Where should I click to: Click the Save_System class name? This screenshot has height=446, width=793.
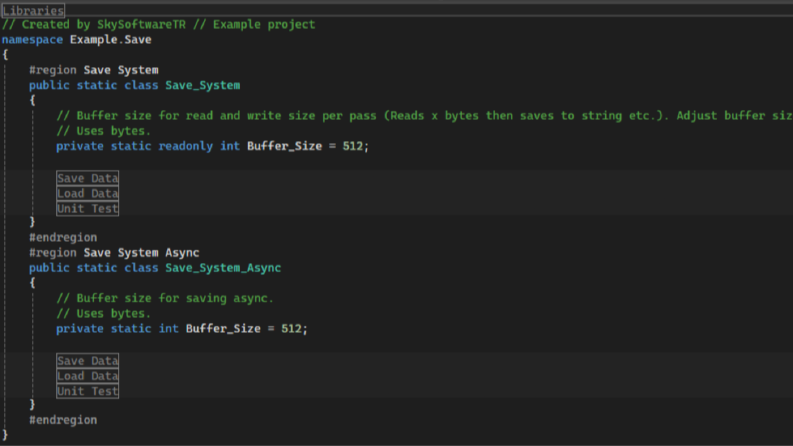pyautogui.click(x=202, y=85)
